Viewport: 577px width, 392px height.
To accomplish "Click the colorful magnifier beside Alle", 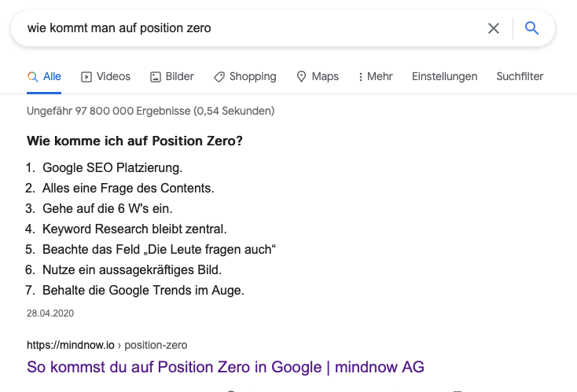I will click(x=33, y=77).
